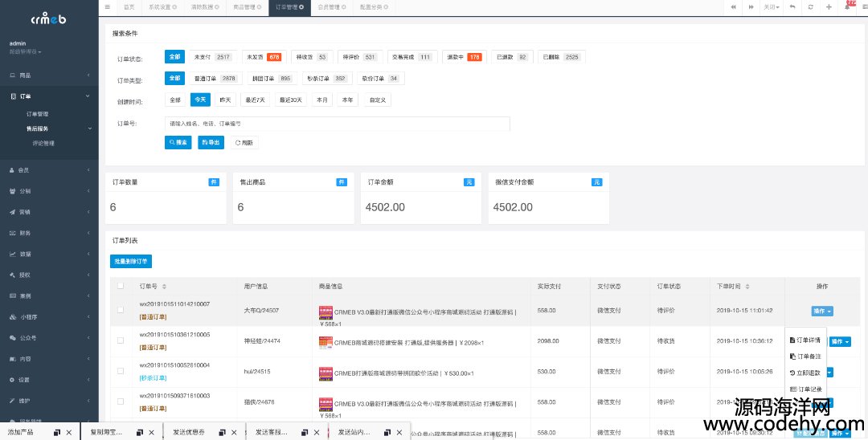Image resolution: width=868 pixels, height=440 pixels.
Task: Click the scroll tabs right double-arrow icon
Action: point(751,6)
